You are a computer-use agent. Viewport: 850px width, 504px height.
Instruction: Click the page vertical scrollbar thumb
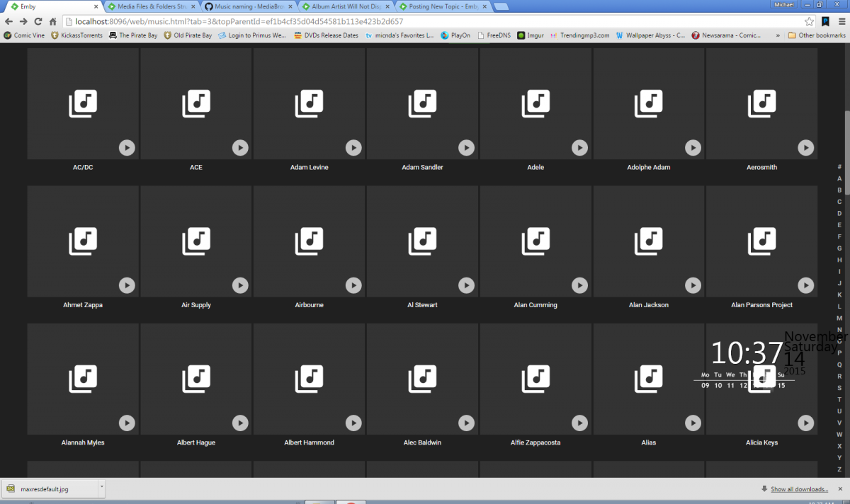pyautogui.click(x=846, y=154)
